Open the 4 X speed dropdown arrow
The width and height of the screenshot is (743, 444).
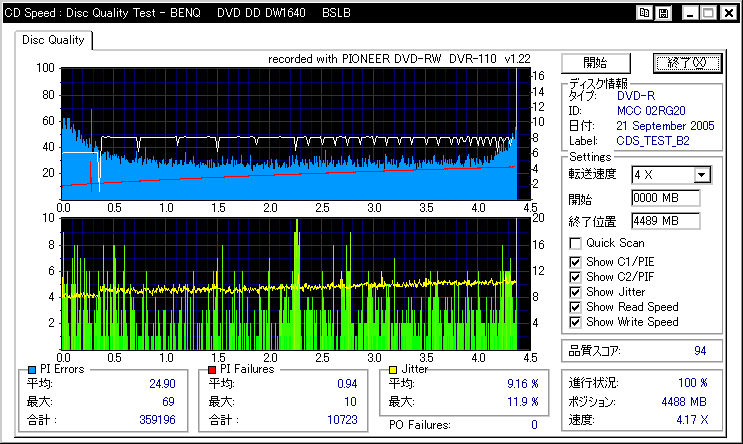(x=702, y=175)
